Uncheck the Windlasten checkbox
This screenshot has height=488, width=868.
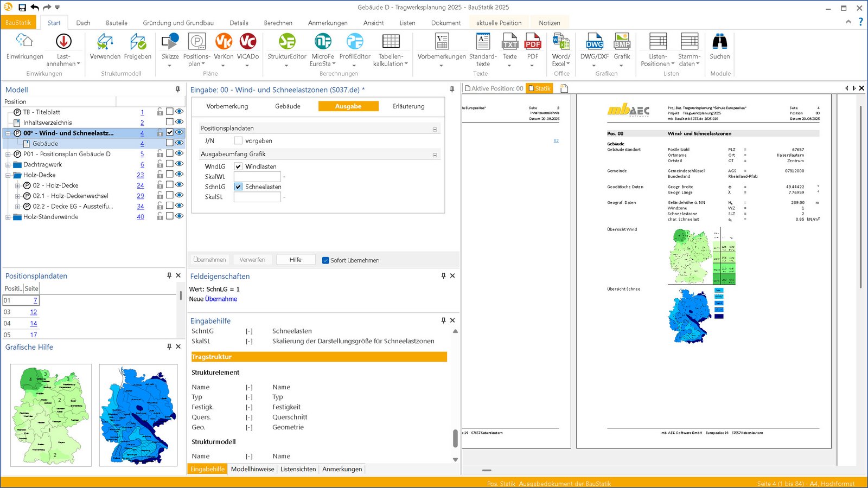(238, 166)
